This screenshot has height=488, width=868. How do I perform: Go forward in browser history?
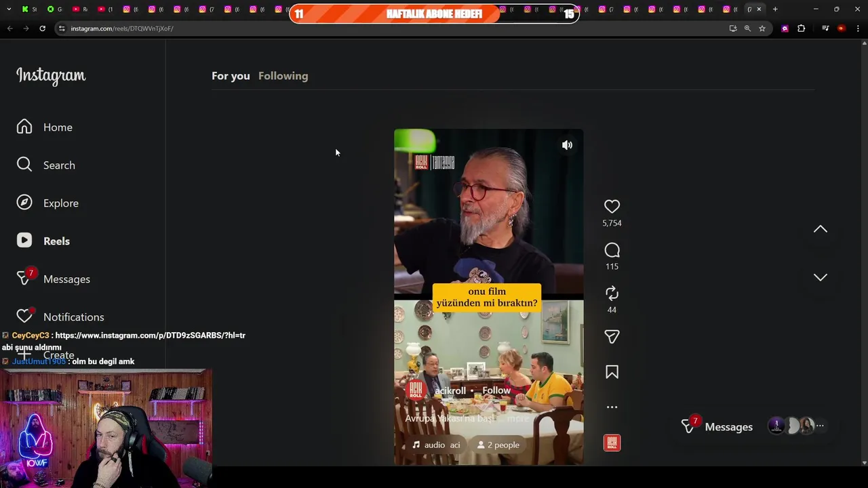click(26, 28)
